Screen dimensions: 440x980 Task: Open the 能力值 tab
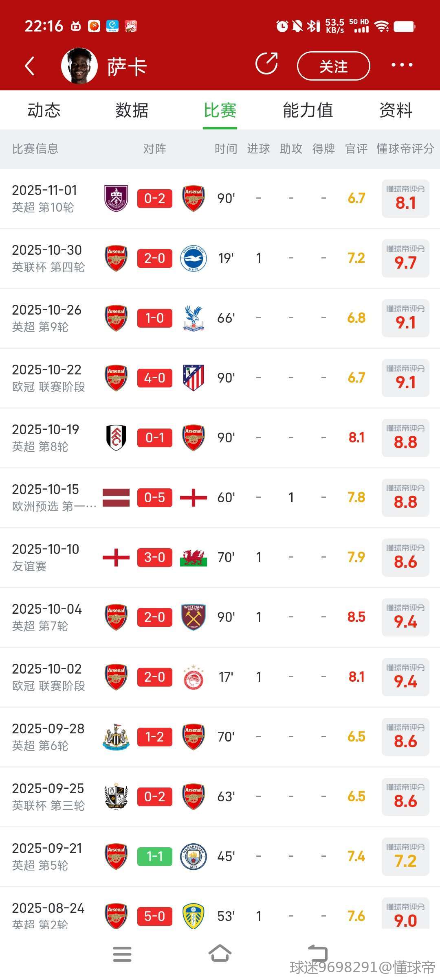[308, 110]
